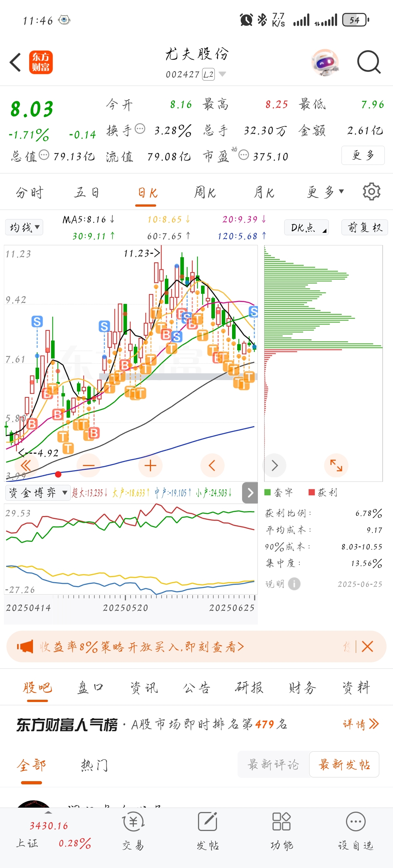Screen dimensions: 393x868
Task: Open the 均线 indicator dropdown
Action: coord(24,227)
